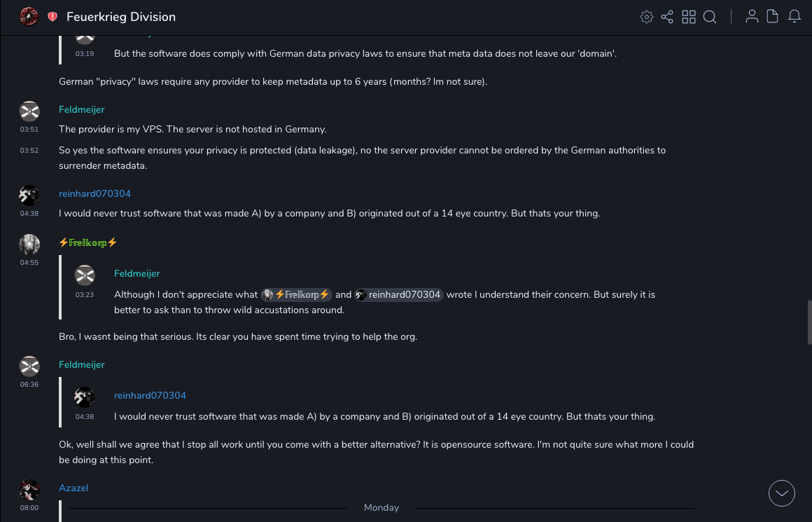Image resolution: width=812 pixels, height=522 pixels.
Task: Open notifications bell icon
Action: pyautogui.click(x=794, y=17)
